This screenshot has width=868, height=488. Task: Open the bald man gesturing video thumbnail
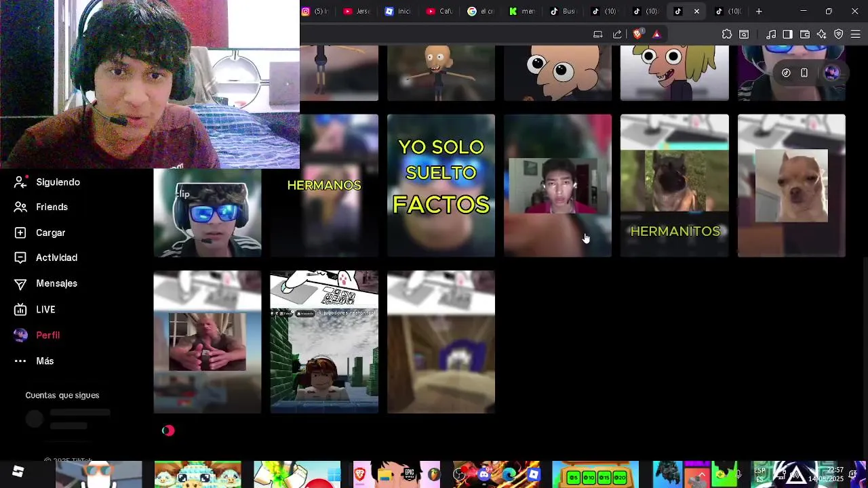tap(208, 342)
